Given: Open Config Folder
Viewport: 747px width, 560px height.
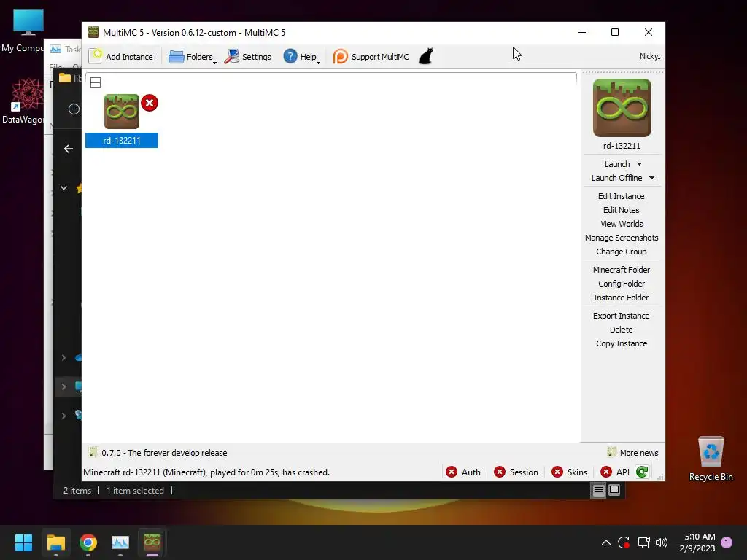Looking at the screenshot, I should click(x=622, y=284).
